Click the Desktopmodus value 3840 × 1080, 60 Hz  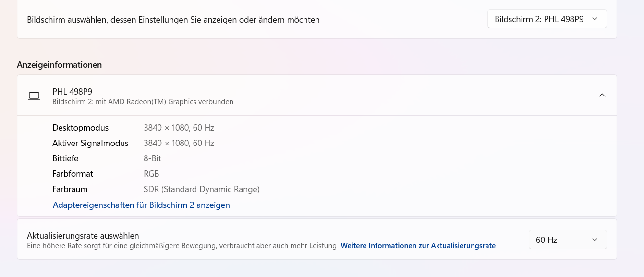pyautogui.click(x=179, y=128)
